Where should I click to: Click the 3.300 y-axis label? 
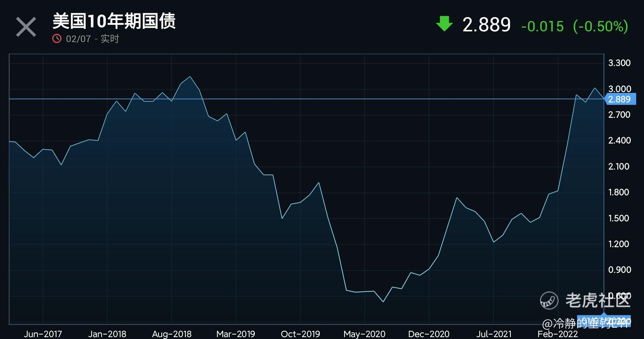click(x=619, y=63)
